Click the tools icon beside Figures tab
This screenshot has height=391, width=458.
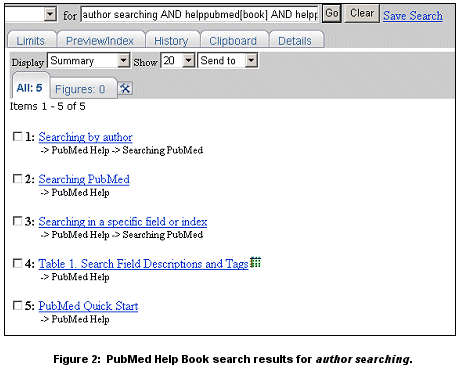[125, 88]
